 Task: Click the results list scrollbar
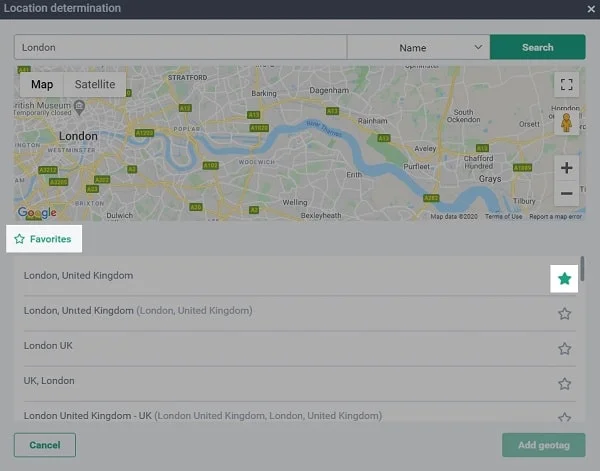(x=582, y=268)
